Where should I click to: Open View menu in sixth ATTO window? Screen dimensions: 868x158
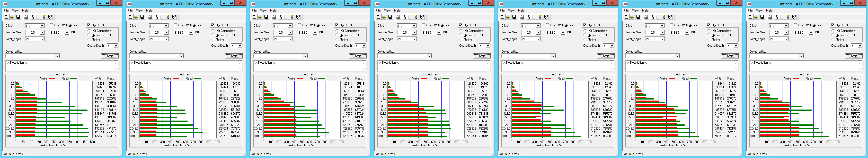coord(635,11)
